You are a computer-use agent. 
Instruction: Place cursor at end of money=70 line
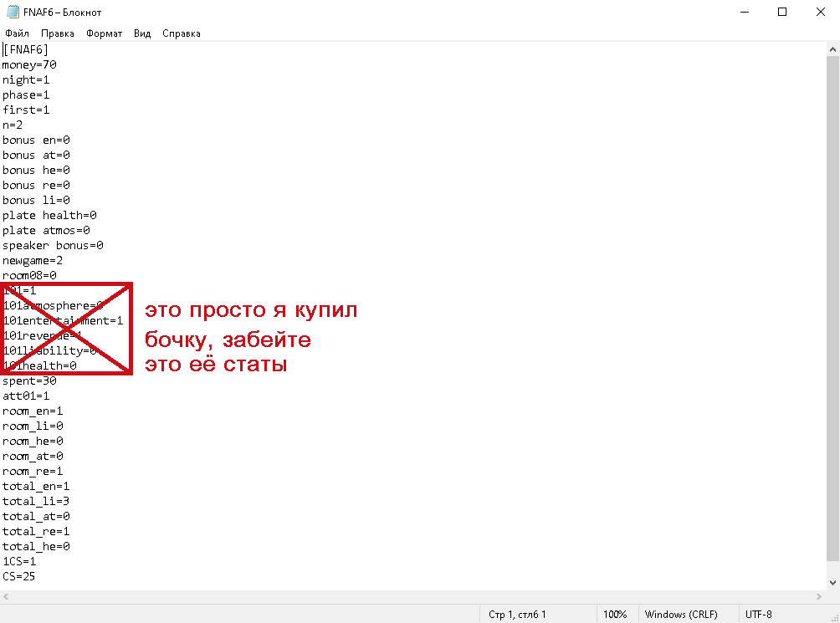[57, 64]
